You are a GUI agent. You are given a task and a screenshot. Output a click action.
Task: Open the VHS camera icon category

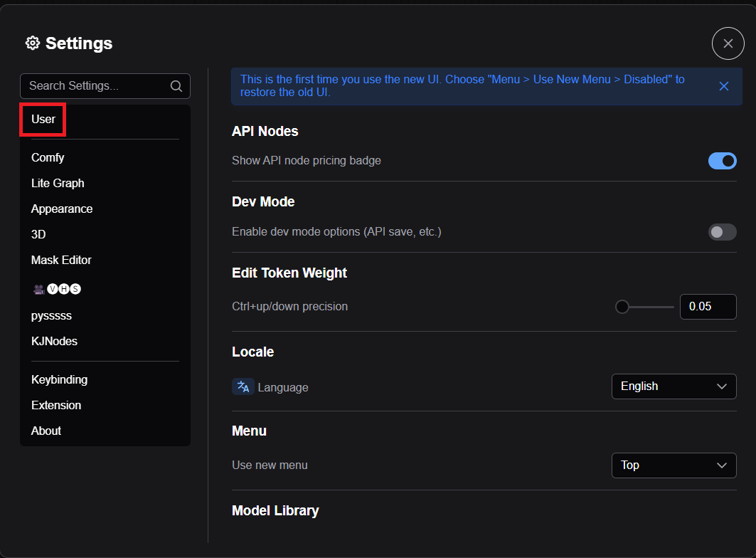click(x=56, y=288)
